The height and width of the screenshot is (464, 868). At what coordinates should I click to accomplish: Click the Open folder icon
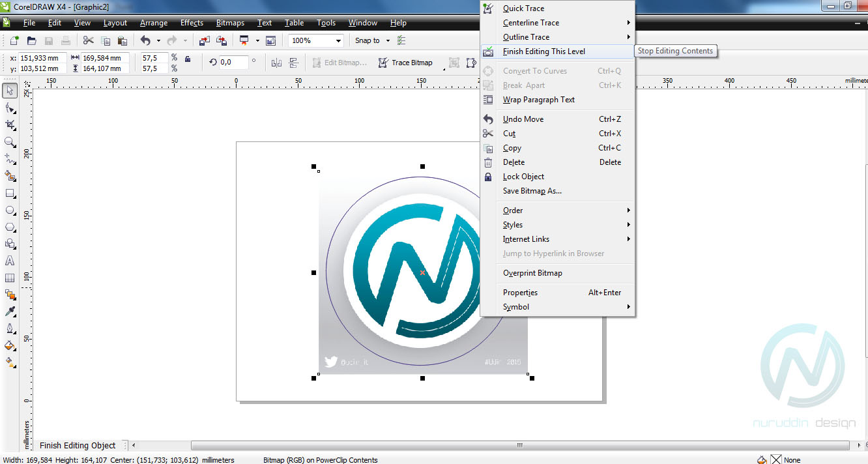point(31,40)
